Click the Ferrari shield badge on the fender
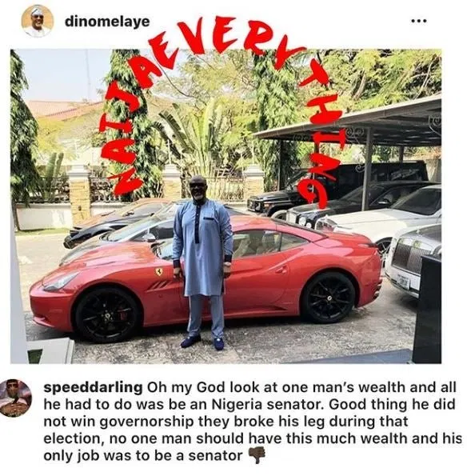Image resolution: width=467 pixels, height=476 pixels. click(x=160, y=272)
